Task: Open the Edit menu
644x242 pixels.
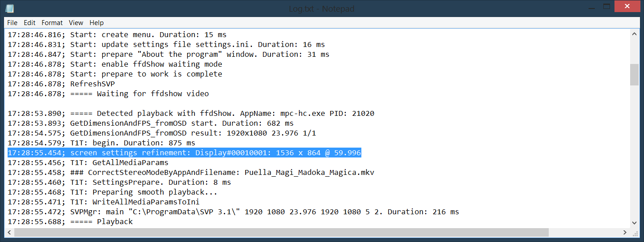Action: click(x=30, y=23)
